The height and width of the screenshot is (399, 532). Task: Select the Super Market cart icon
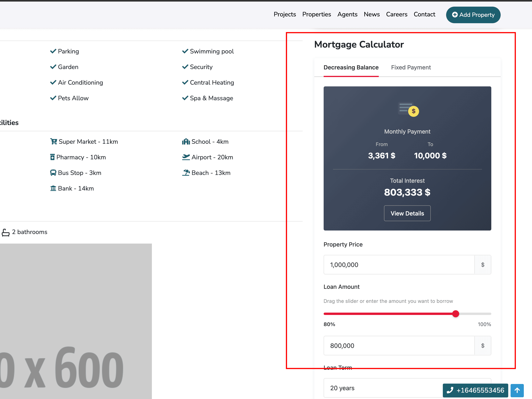53,141
